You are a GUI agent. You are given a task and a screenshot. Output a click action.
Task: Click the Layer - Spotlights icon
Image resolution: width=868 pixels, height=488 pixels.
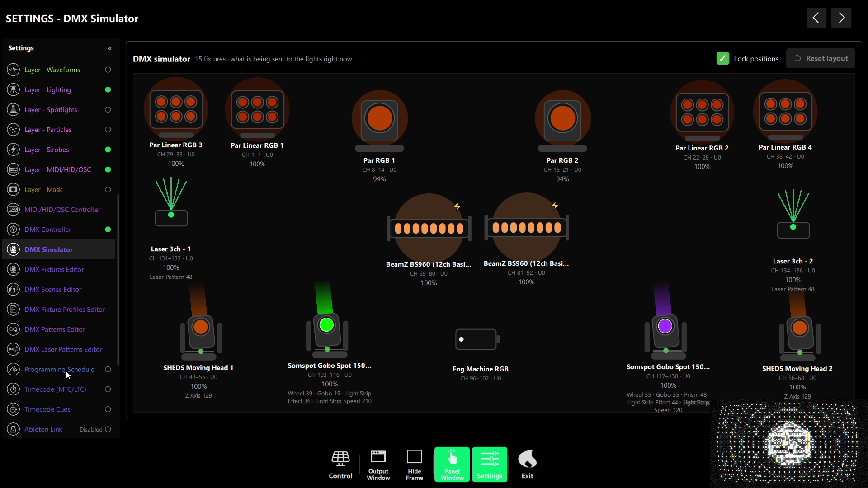click(x=14, y=110)
